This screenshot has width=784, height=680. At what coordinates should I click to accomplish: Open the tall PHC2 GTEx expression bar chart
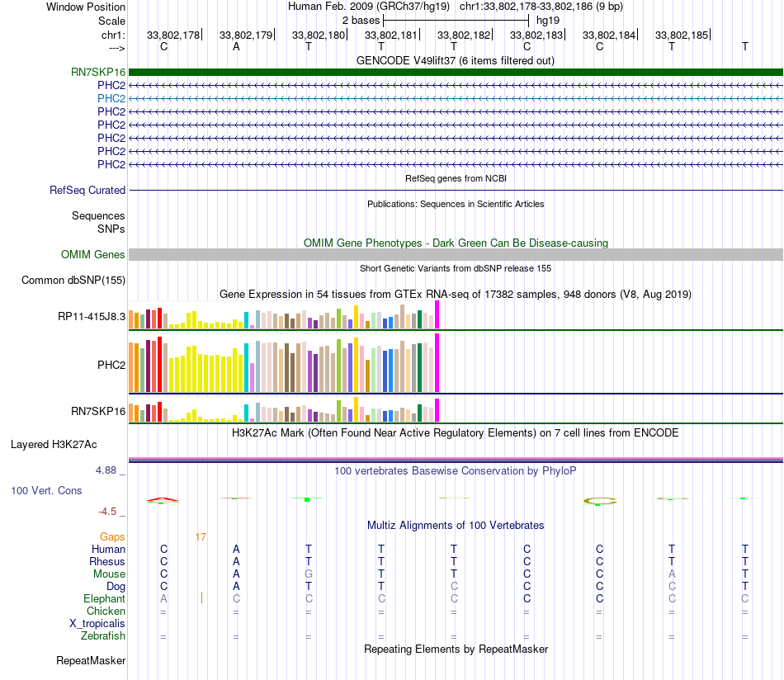click(284, 363)
